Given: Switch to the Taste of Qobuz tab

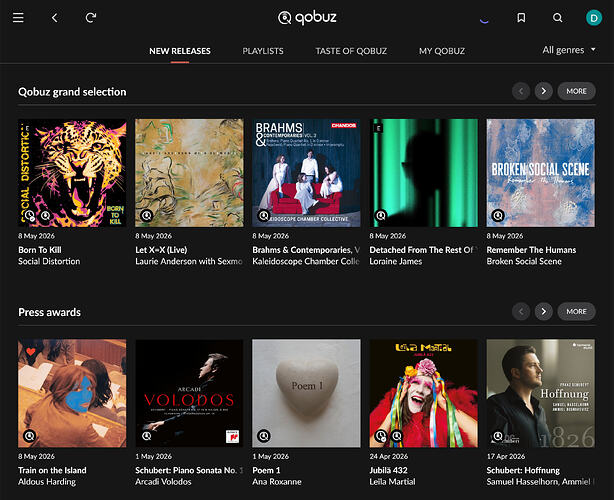Looking at the screenshot, I should 351,51.
